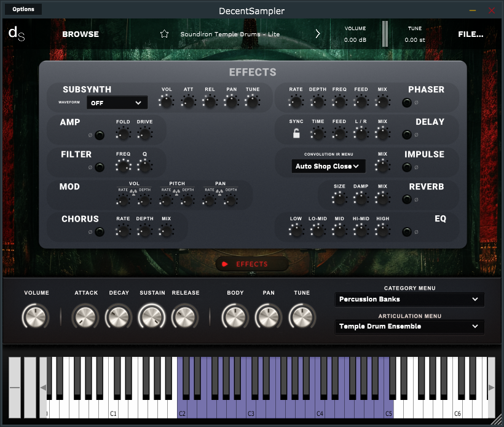Click the Phaser RATE knob
This screenshot has height=427, width=504.
pos(296,102)
